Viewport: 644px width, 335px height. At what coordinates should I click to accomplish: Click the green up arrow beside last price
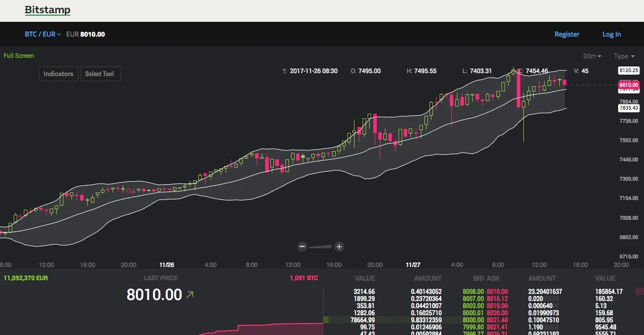(x=190, y=294)
